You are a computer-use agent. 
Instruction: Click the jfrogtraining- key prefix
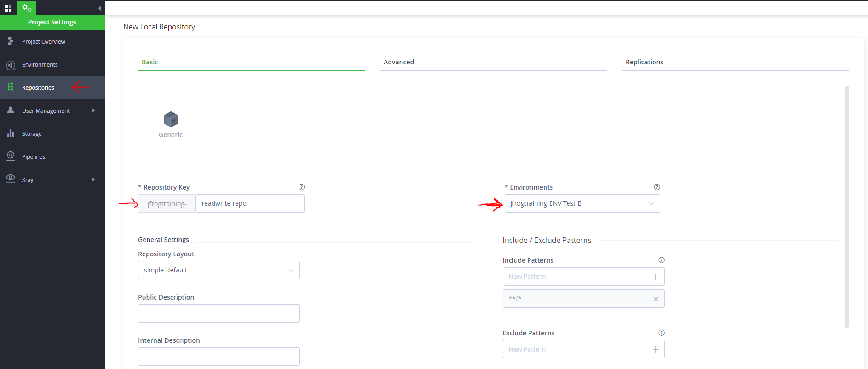coord(167,203)
